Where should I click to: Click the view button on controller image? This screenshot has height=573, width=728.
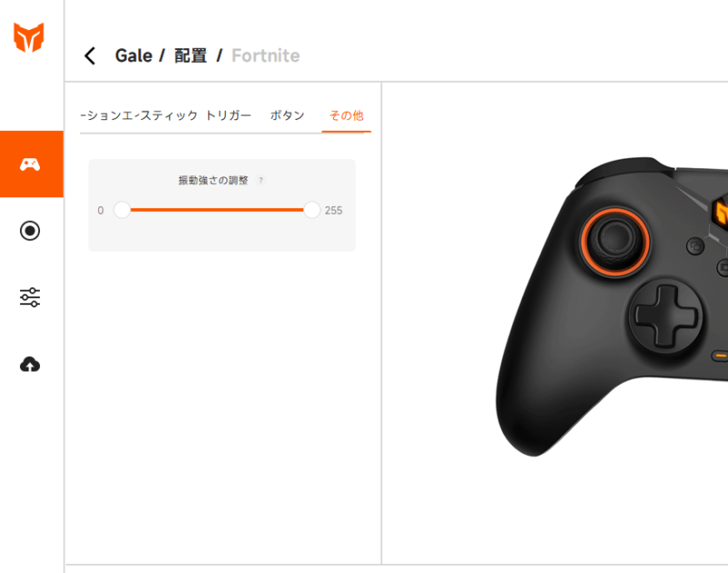(695, 246)
